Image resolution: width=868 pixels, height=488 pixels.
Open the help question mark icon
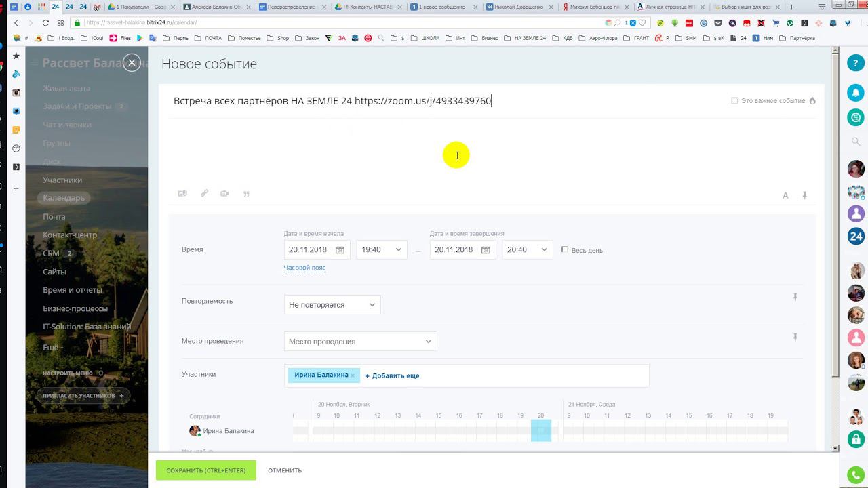click(856, 63)
